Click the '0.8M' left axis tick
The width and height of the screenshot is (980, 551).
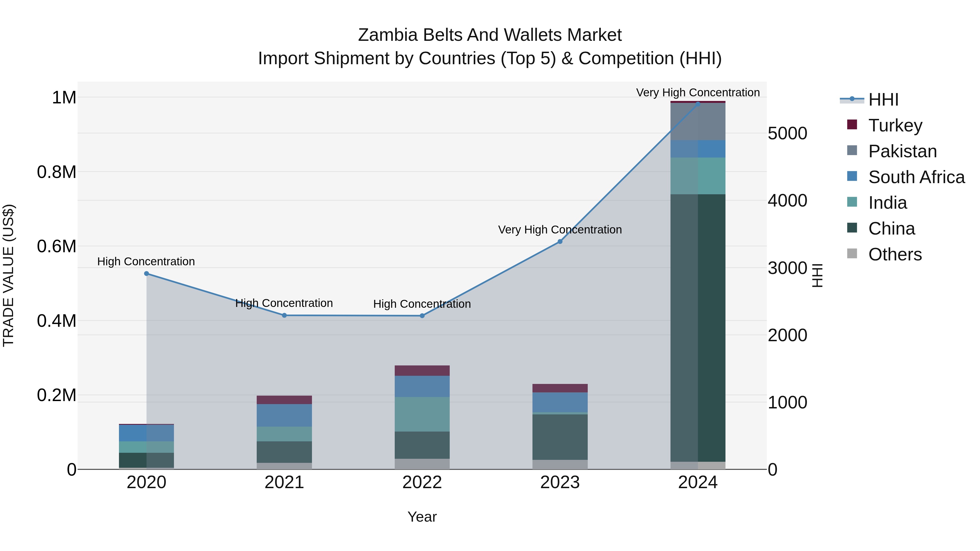tap(57, 172)
